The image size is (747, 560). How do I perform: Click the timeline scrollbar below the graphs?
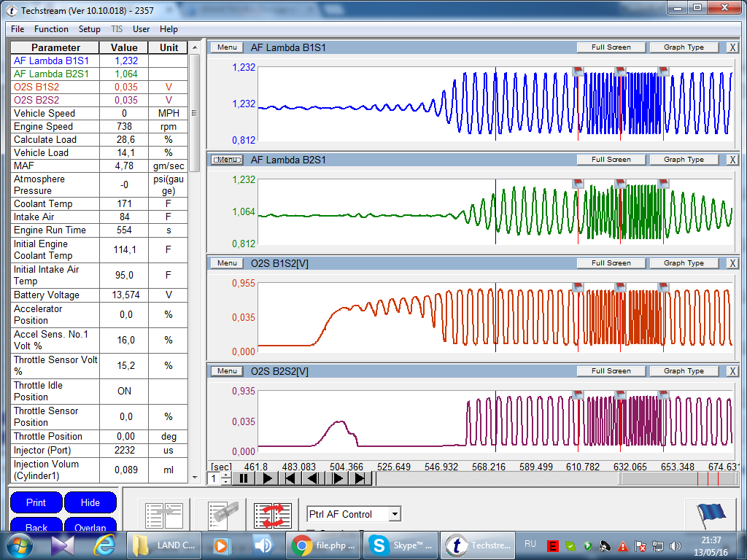(496, 478)
